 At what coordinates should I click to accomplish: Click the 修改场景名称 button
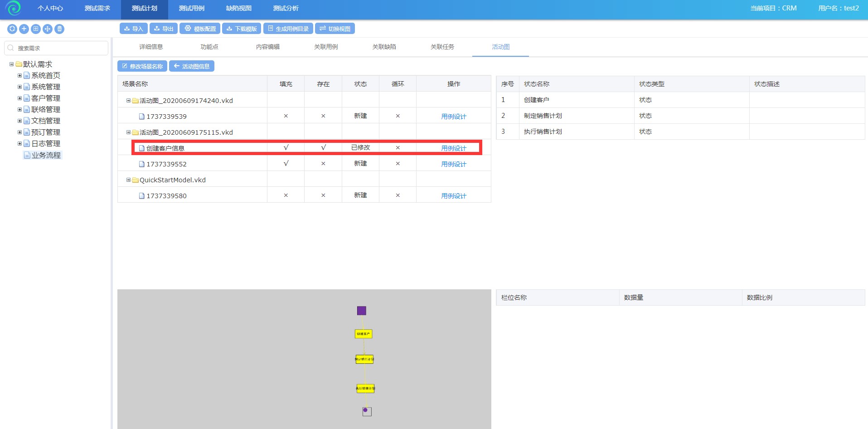click(142, 66)
